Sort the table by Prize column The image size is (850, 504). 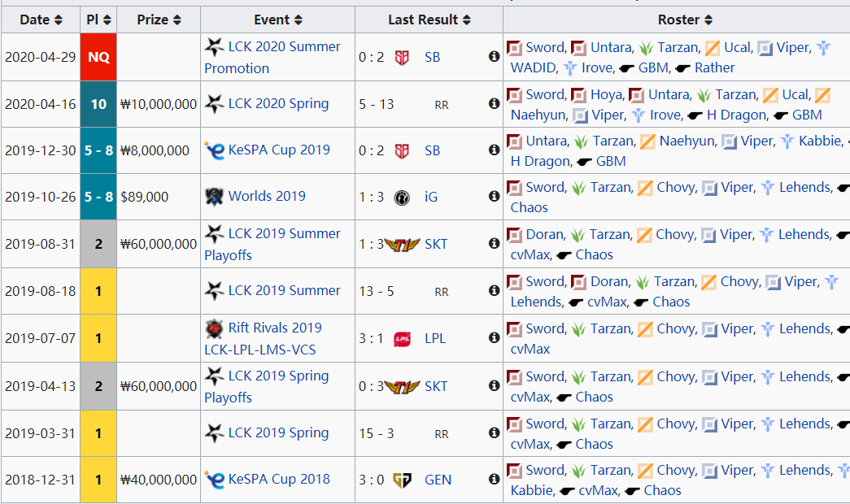159,20
